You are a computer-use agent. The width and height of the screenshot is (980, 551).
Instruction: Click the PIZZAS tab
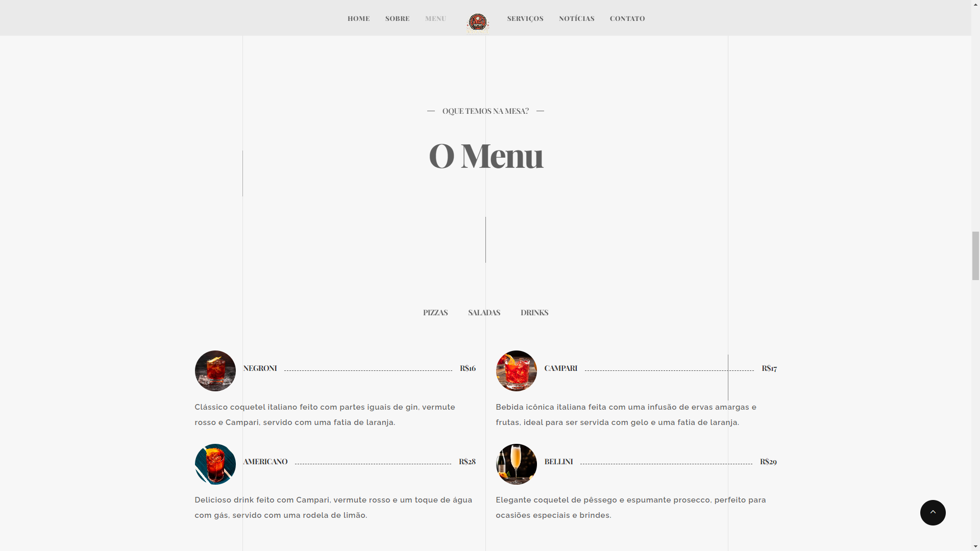(x=435, y=312)
